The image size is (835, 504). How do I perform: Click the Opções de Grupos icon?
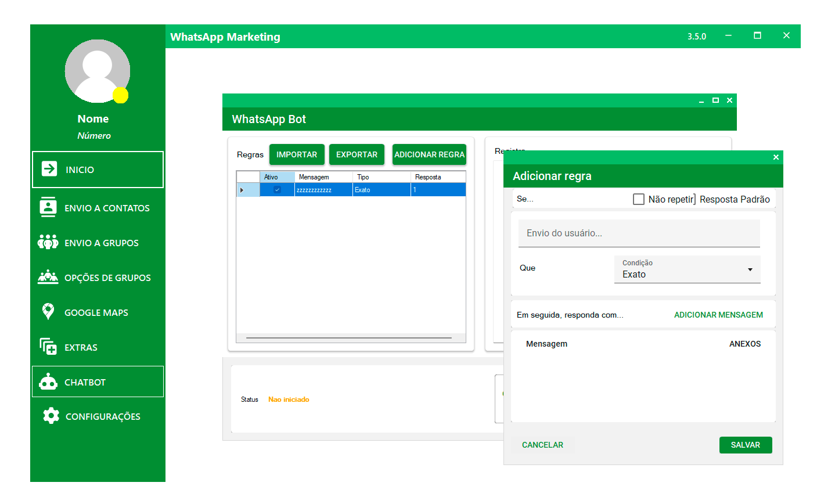48,277
